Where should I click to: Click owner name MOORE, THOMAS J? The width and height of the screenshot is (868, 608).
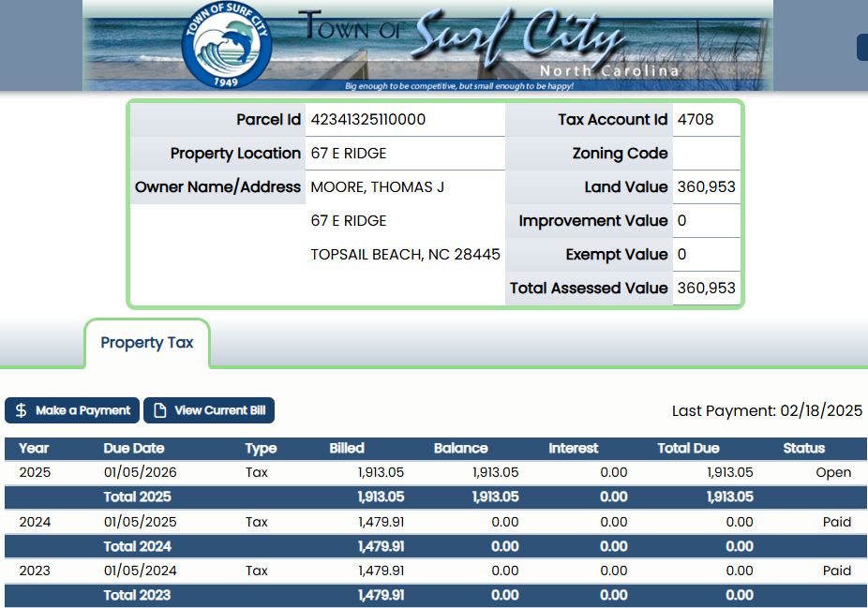378,187
